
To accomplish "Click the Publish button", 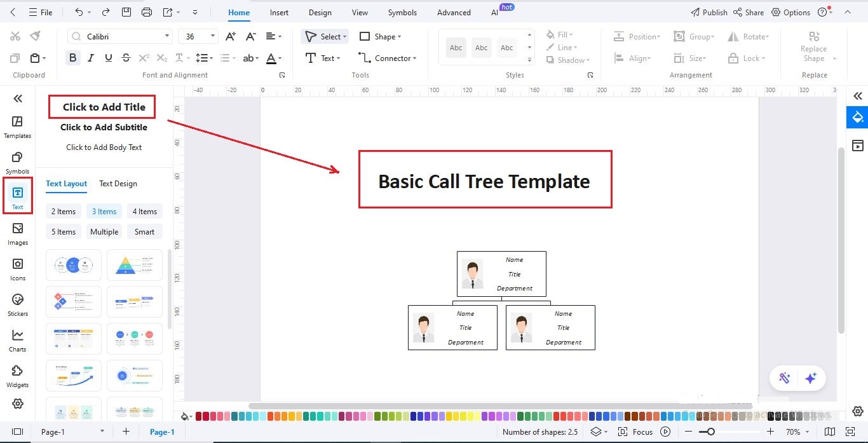I will [x=709, y=12].
